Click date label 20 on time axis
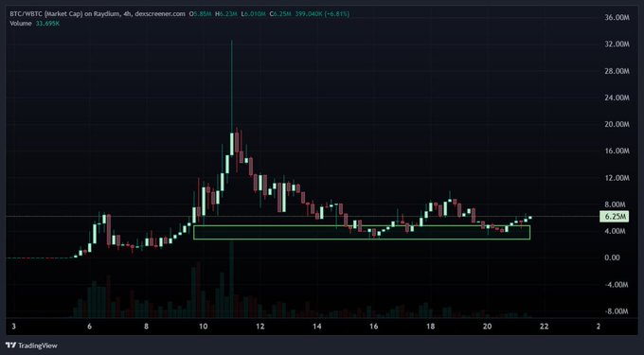The height and width of the screenshot is (355, 644). 487,327
